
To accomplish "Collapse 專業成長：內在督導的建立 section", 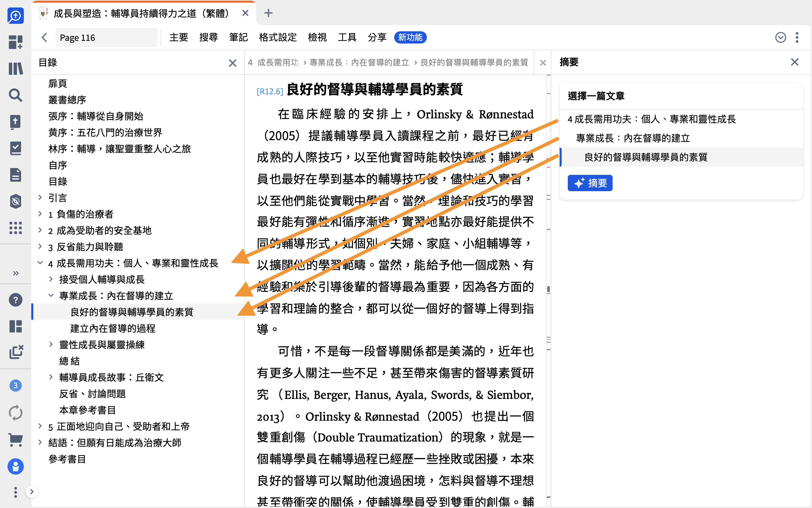I will 51,295.
